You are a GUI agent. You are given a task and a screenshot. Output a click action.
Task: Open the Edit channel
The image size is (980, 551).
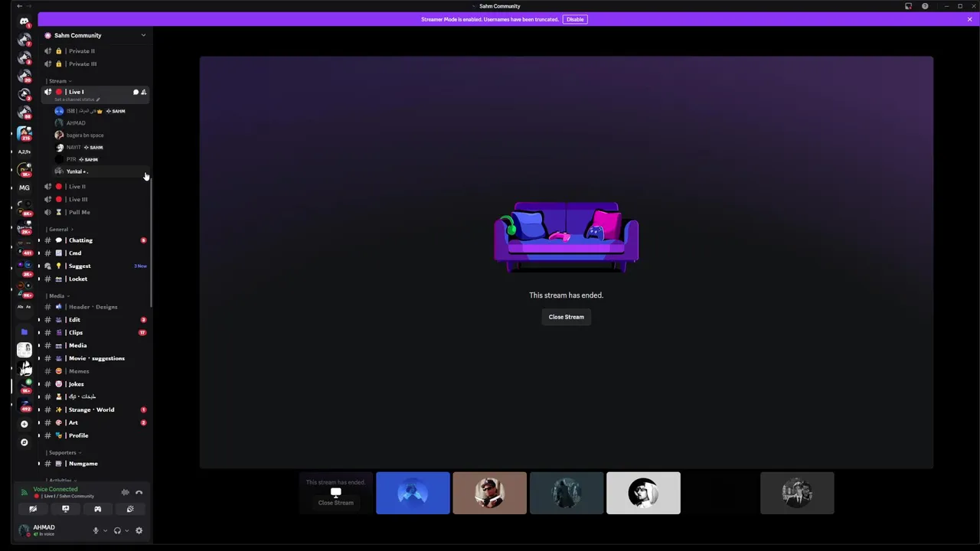click(95, 320)
